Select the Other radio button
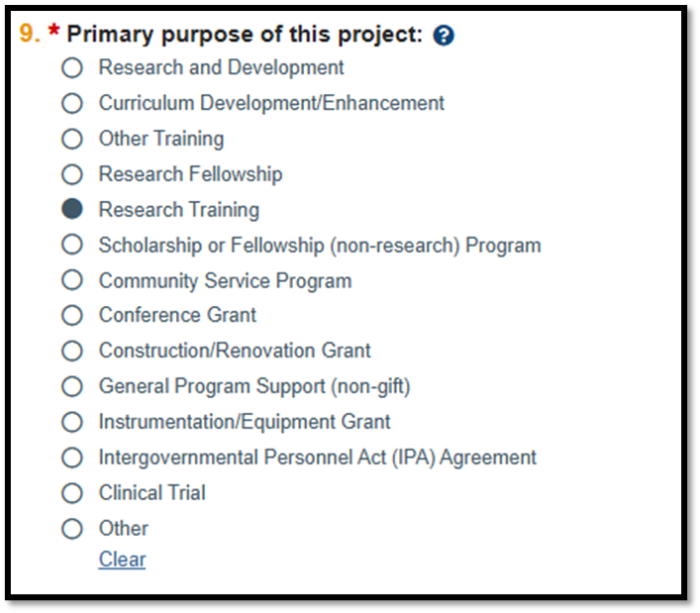700x613 pixels. pyautogui.click(x=72, y=529)
